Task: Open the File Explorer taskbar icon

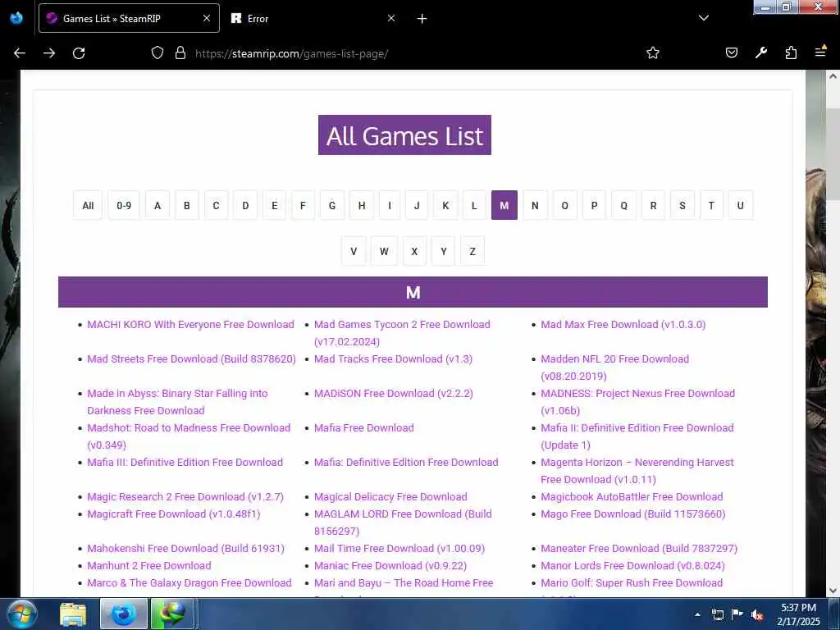Action: (73, 614)
